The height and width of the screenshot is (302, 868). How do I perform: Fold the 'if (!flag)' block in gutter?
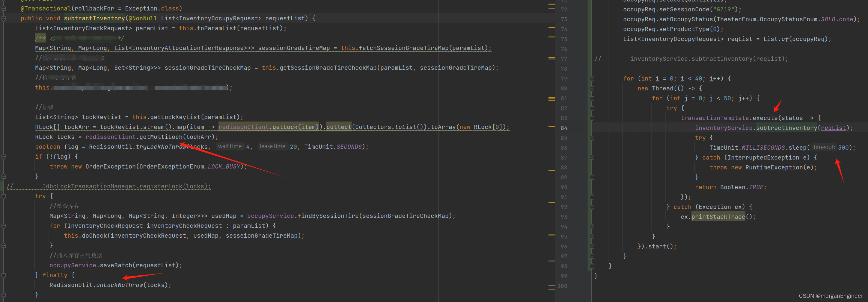click(x=4, y=157)
